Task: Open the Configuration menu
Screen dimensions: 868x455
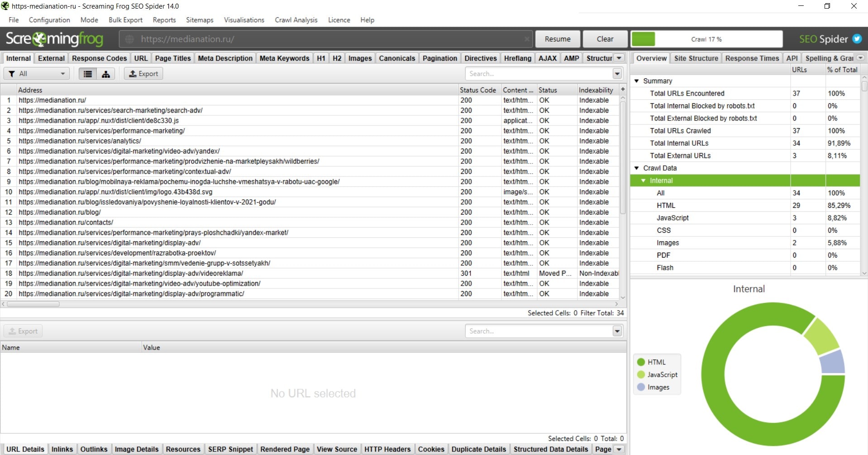Action: [49, 20]
